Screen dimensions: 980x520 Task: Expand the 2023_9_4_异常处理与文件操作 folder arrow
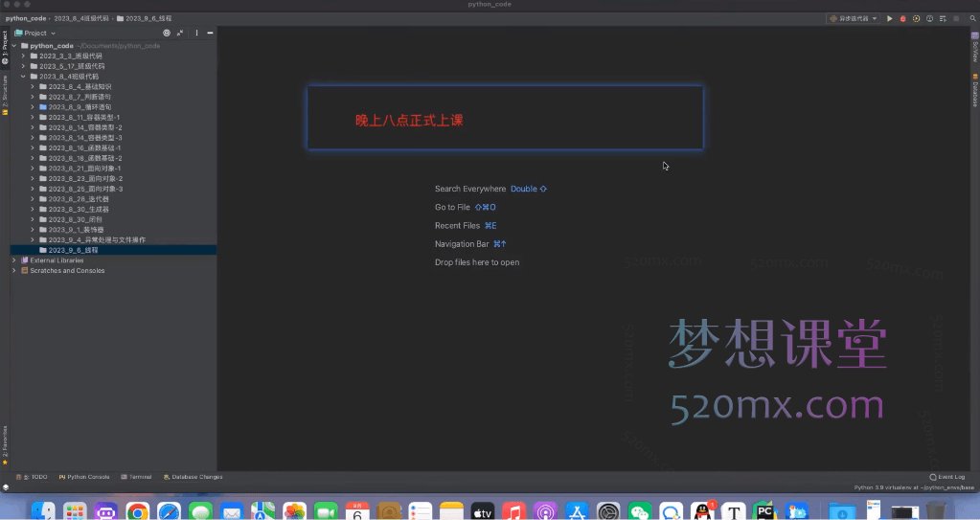(33, 240)
